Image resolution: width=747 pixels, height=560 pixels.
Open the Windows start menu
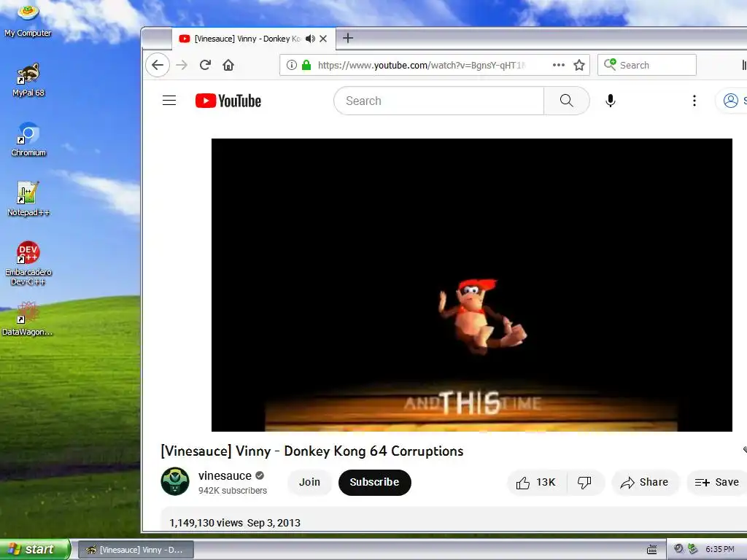35,549
